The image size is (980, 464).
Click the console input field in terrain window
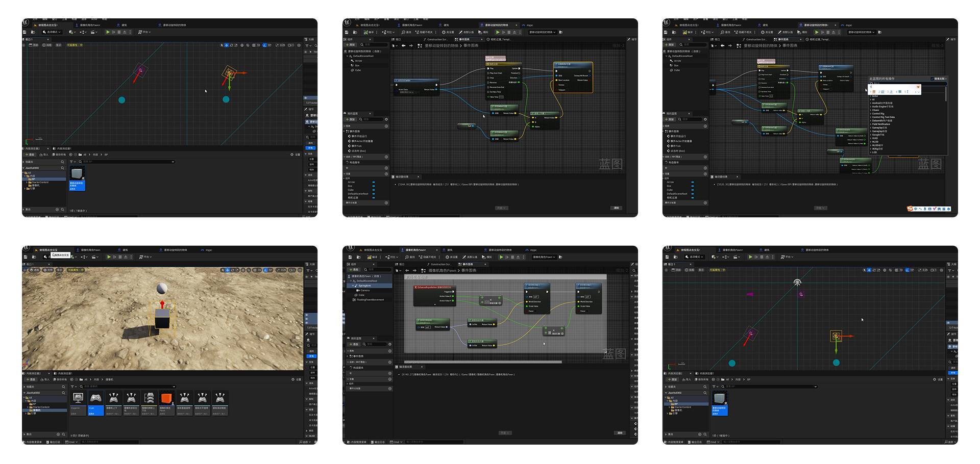click(x=110, y=442)
